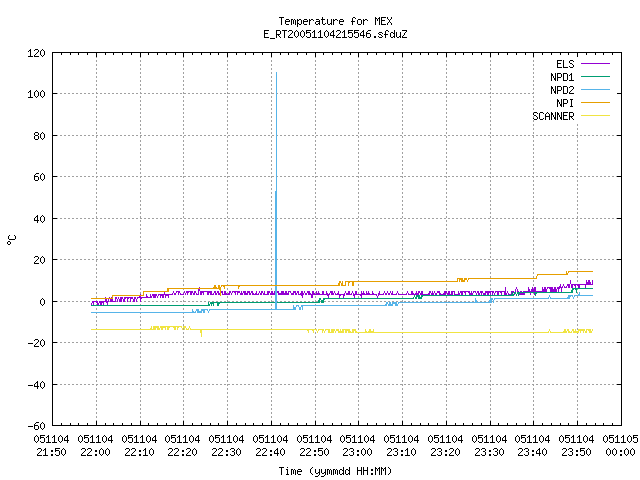The height and width of the screenshot is (480, 640).
Task: Click the blue NPD2 legend line sample
Action: click(x=596, y=90)
